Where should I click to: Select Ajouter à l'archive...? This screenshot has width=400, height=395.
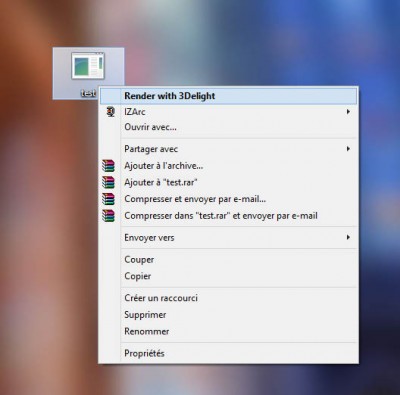pos(228,166)
